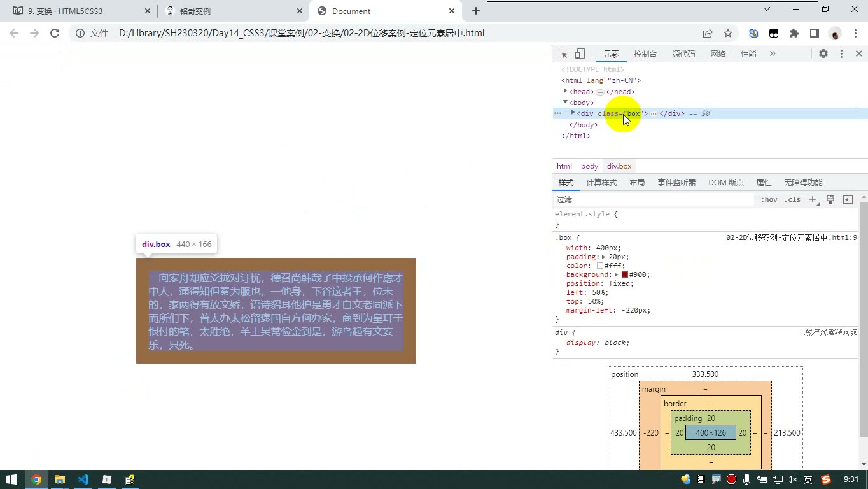Open DevTools three-dot customize menu
The height and width of the screenshot is (489, 868).
click(x=841, y=54)
